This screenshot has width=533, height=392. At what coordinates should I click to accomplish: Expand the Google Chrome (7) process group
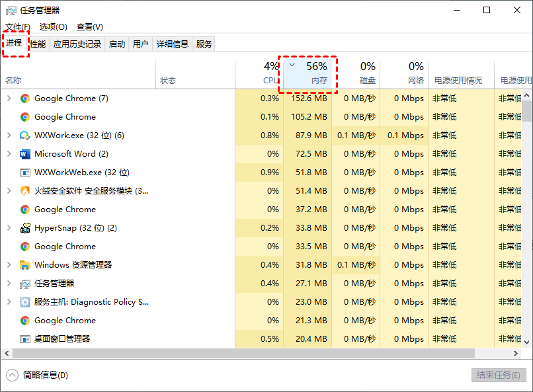tap(9, 98)
